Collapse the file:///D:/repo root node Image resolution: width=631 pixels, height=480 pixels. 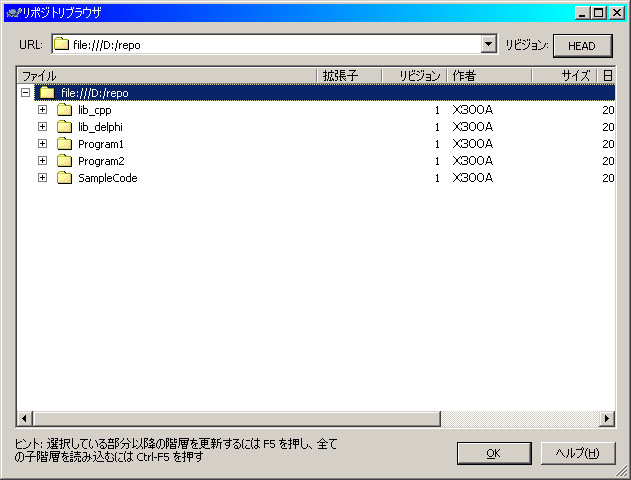[25, 93]
